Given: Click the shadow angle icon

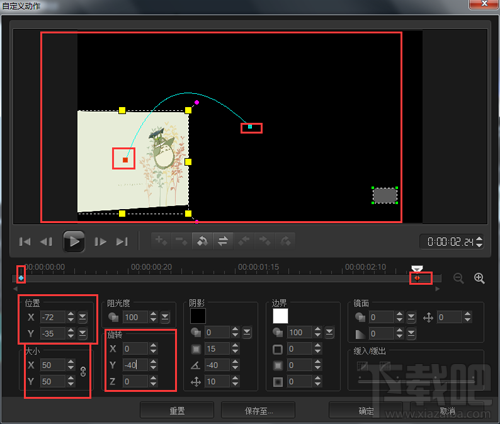Looking at the screenshot, I should pos(196,365).
